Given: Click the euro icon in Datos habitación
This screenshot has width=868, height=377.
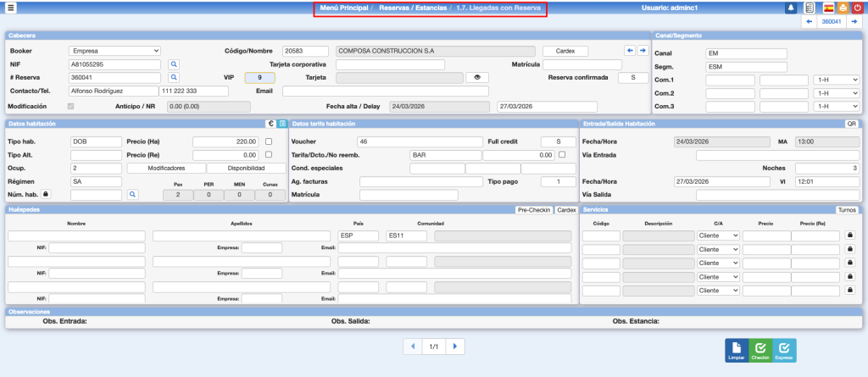Looking at the screenshot, I should (x=270, y=124).
